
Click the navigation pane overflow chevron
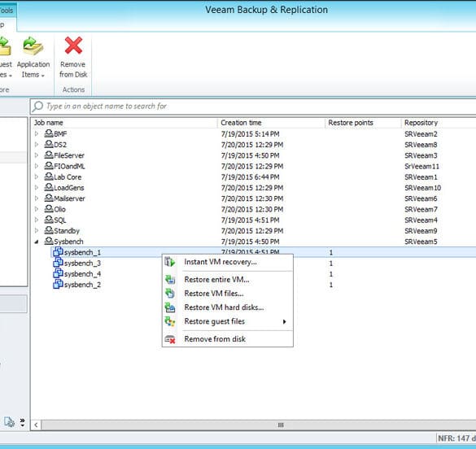23,422
